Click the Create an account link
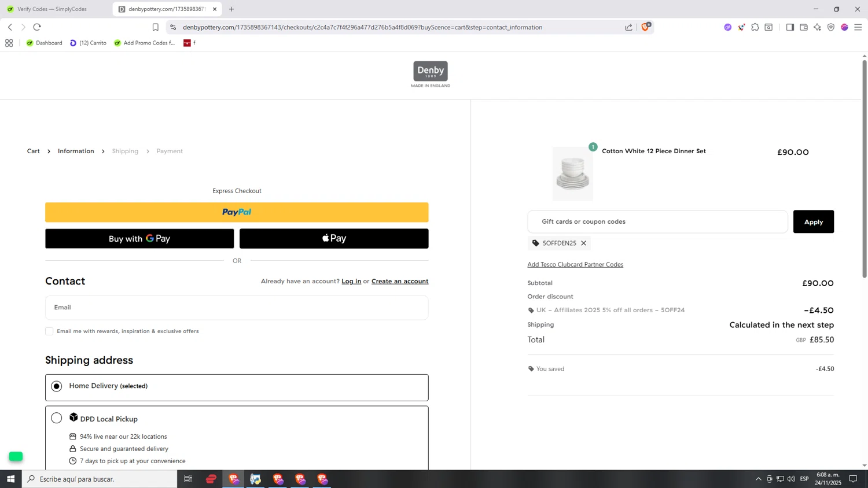This screenshot has height=488, width=868. [400, 281]
